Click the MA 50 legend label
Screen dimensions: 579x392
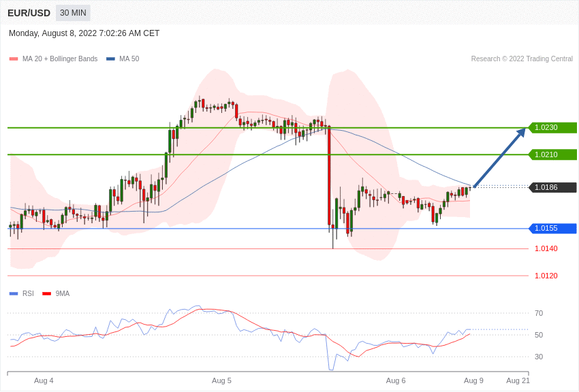129,59
